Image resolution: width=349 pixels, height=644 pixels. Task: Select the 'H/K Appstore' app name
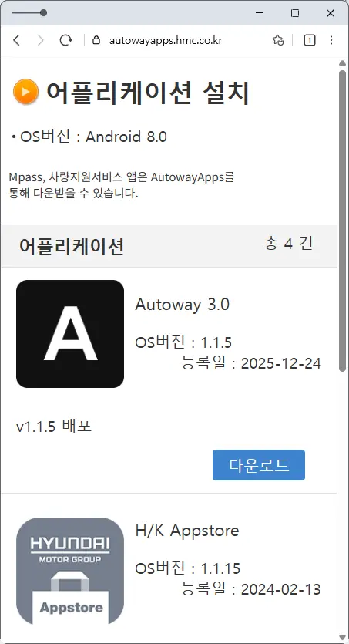coord(187,530)
